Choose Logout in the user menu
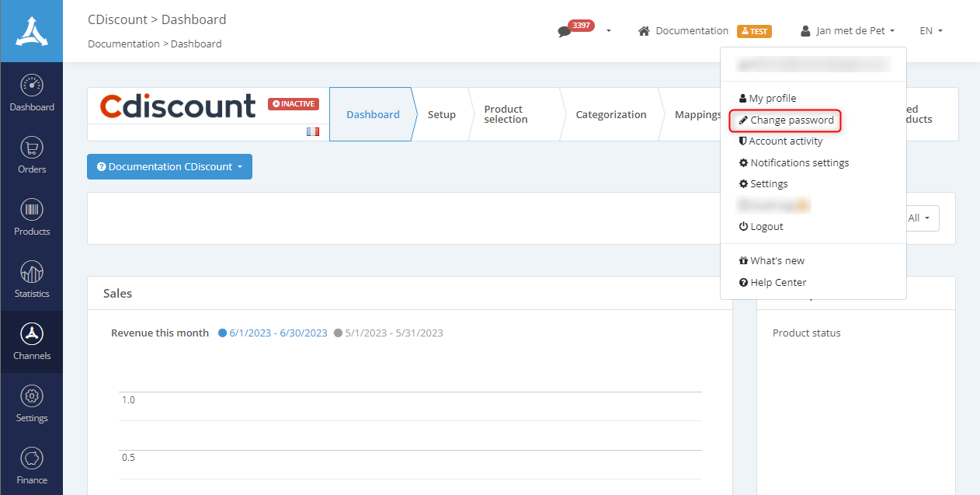 coord(761,227)
